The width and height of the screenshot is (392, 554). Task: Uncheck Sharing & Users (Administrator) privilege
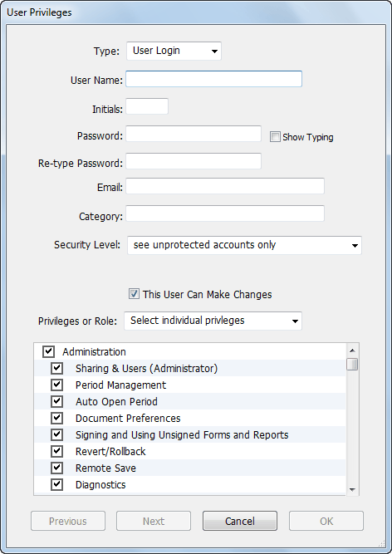pos(56,368)
